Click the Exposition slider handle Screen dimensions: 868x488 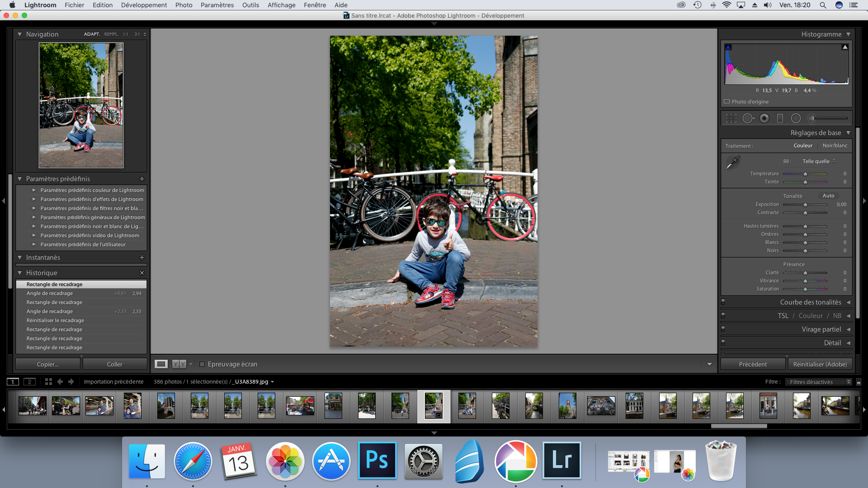pos(805,205)
